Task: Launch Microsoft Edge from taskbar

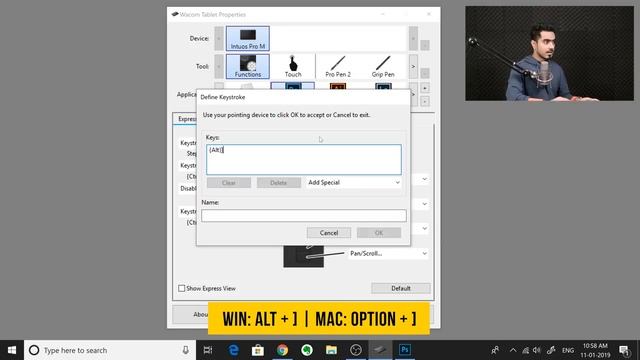Action: coord(233,350)
